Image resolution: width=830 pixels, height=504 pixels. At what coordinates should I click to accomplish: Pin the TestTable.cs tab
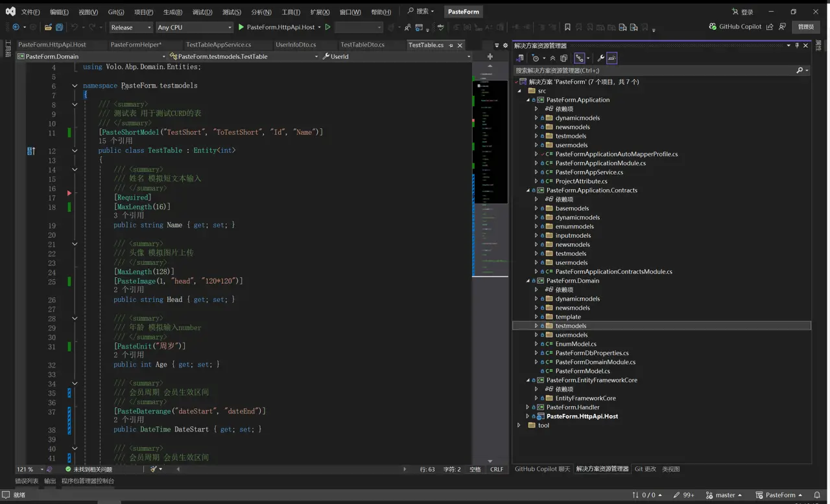pos(451,45)
